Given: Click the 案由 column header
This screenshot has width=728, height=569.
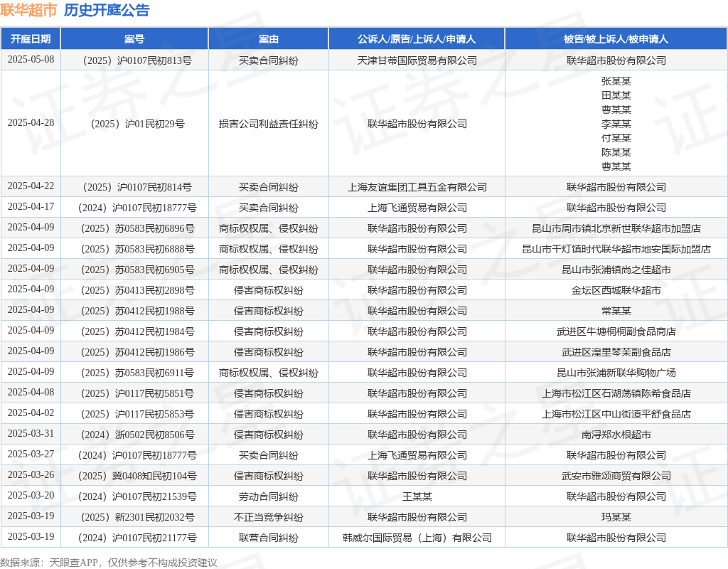Looking at the screenshot, I should point(268,39).
